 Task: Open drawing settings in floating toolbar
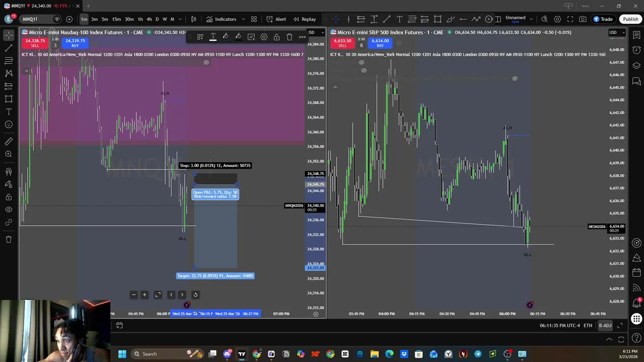pos(264,37)
